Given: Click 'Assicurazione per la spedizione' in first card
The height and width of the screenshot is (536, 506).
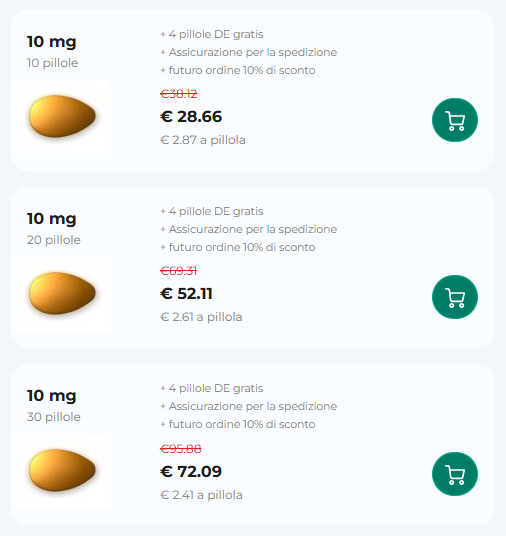Looking at the screenshot, I should point(253,52).
